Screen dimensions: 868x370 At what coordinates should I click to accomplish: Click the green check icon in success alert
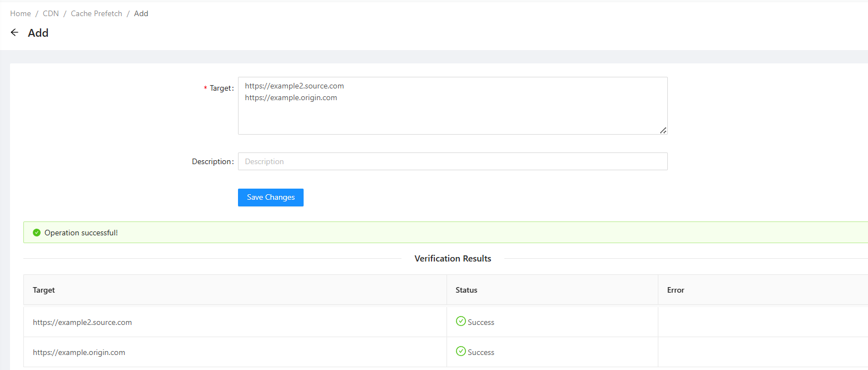pyautogui.click(x=37, y=233)
